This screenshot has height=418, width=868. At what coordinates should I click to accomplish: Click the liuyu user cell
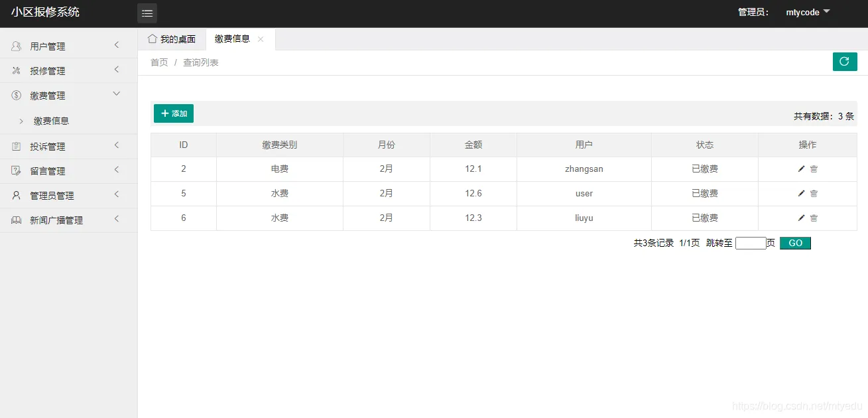(584, 218)
